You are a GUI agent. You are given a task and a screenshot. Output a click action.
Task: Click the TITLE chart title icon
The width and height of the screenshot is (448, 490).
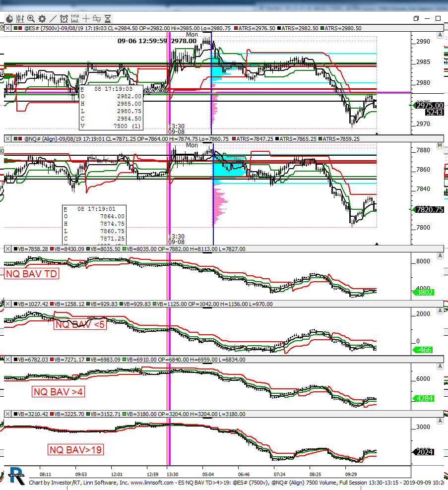tap(75, 19)
